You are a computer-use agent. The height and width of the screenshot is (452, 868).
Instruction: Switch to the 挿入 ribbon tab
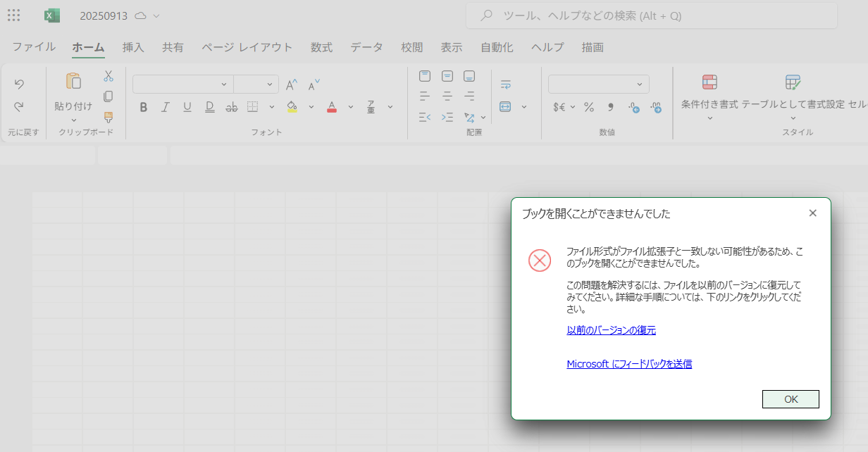[133, 47]
